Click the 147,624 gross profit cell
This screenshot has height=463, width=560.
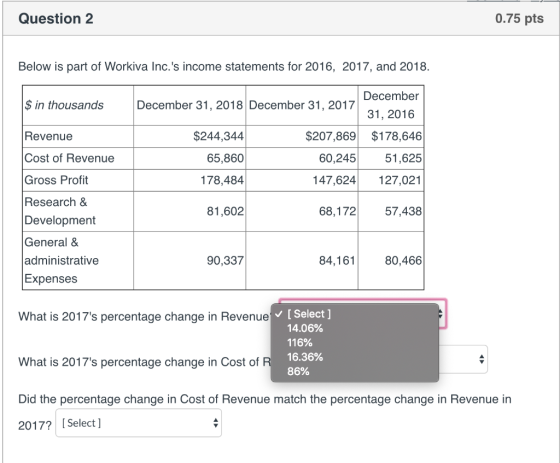pyautogui.click(x=302, y=180)
